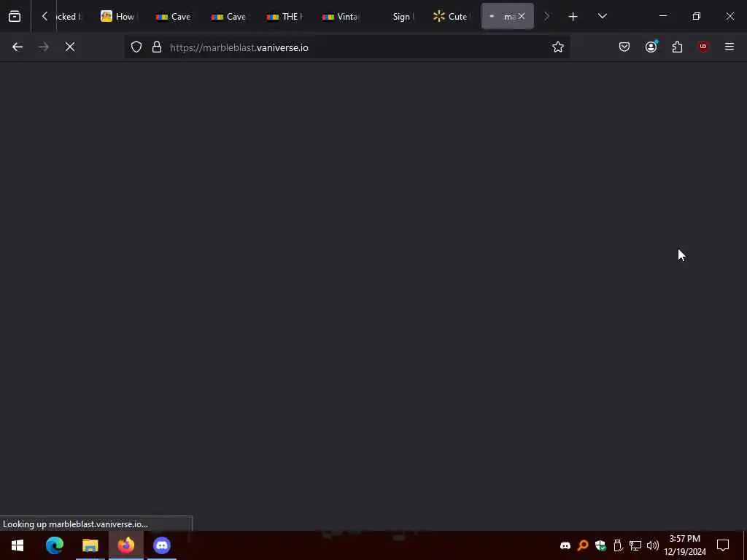The width and height of the screenshot is (747, 560).
Task: Open a new tab with the plus button
Action: 573,17
